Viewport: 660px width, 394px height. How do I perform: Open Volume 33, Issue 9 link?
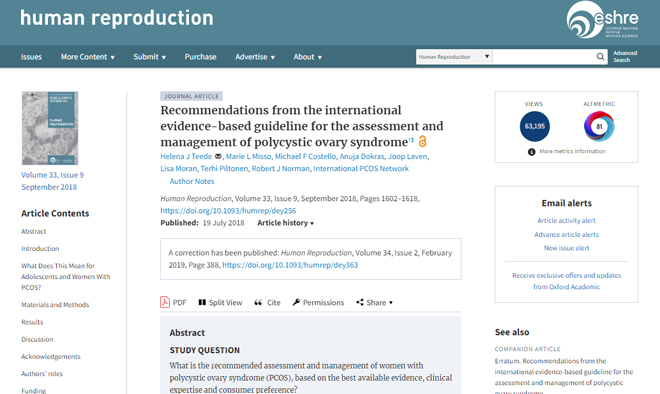pyautogui.click(x=53, y=175)
